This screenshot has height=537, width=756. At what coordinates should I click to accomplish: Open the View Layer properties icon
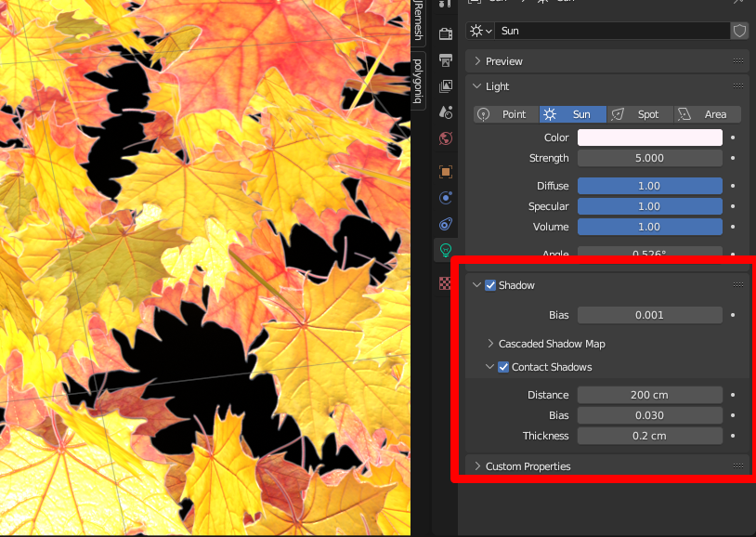click(x=446, y=86)
